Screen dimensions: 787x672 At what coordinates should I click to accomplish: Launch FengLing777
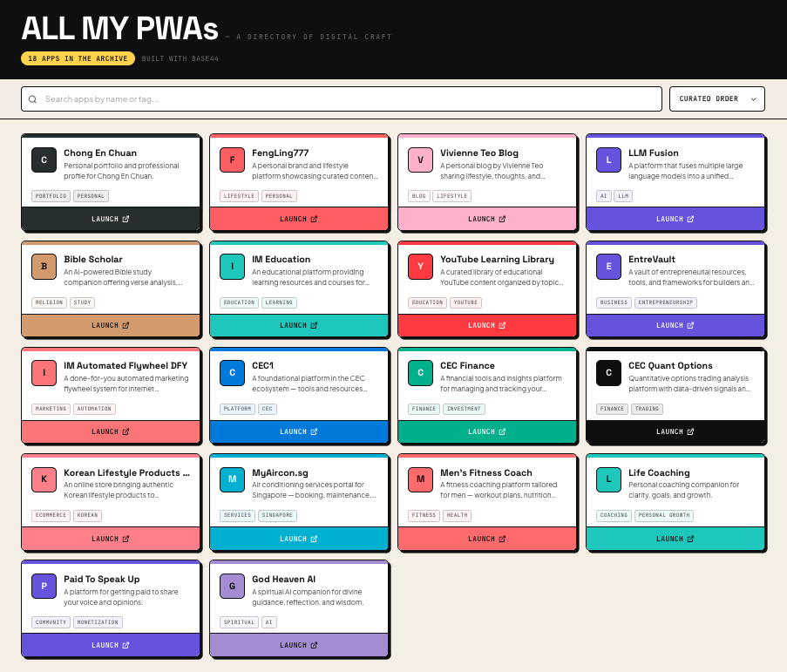coord(299,219)
